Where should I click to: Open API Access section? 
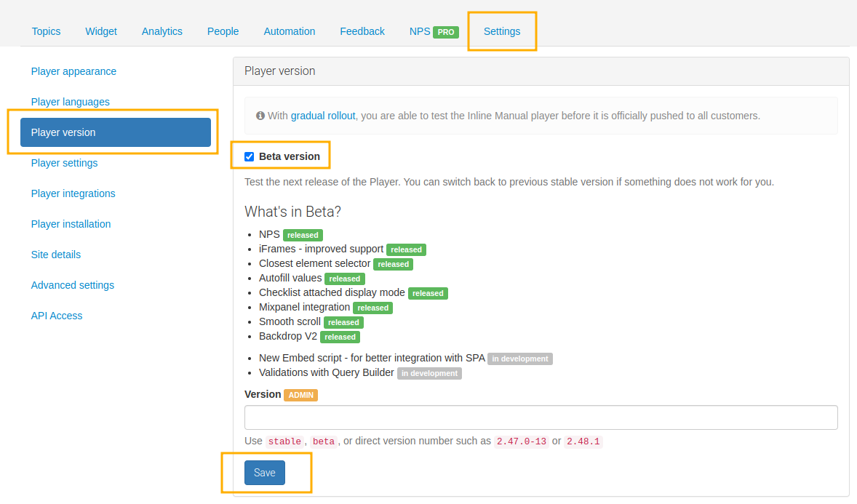tap(57, 316)
